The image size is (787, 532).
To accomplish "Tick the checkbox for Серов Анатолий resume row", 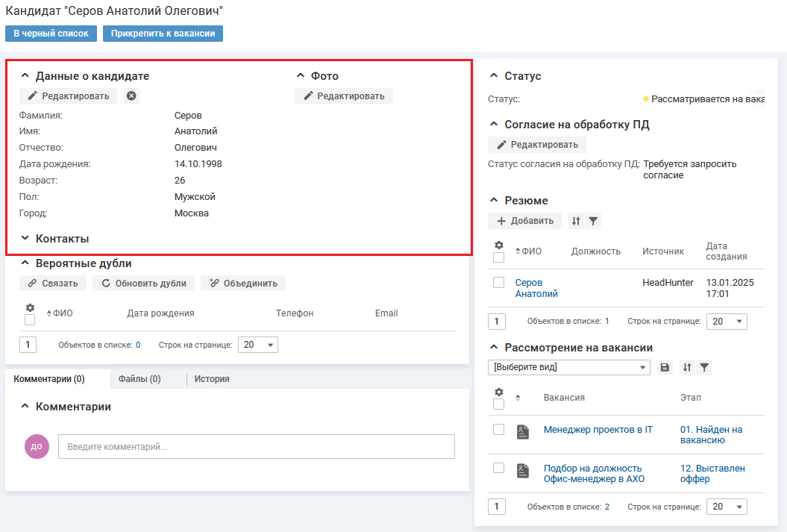I will [499, 283].
